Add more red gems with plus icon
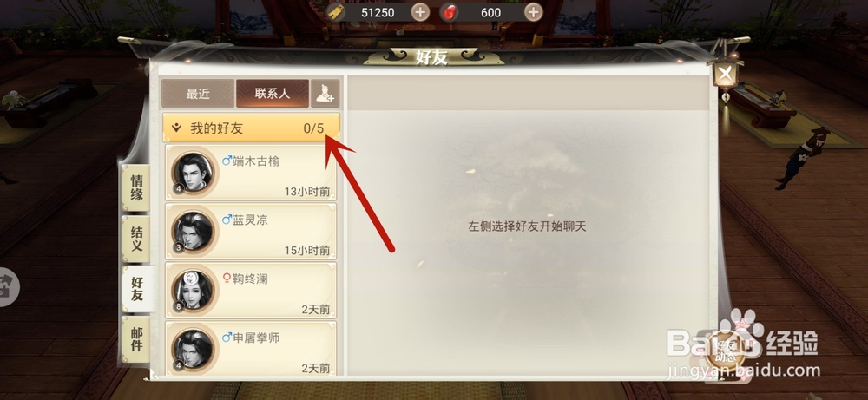The image size is (868, 400). click(533, 12)
